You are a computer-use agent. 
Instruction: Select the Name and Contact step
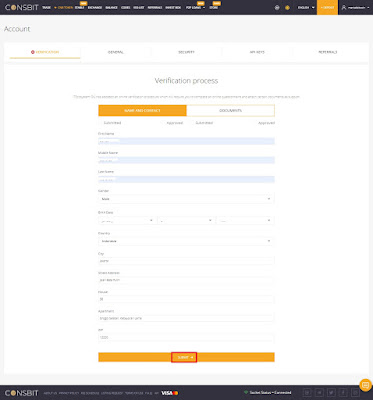(142, 110)
